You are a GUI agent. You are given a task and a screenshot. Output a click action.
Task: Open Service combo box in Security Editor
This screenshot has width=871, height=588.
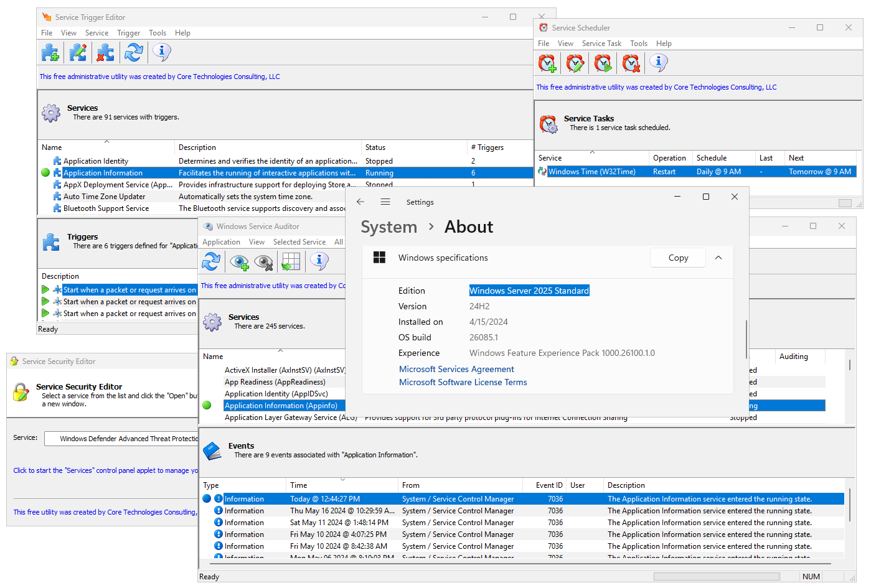coord(121,439)
